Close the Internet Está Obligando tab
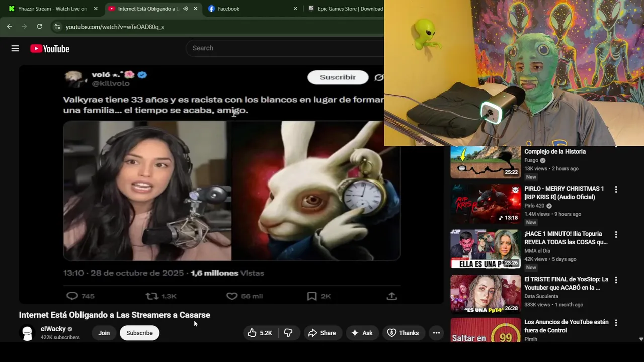This screenshot has height=362, width=644. point(196,9)
